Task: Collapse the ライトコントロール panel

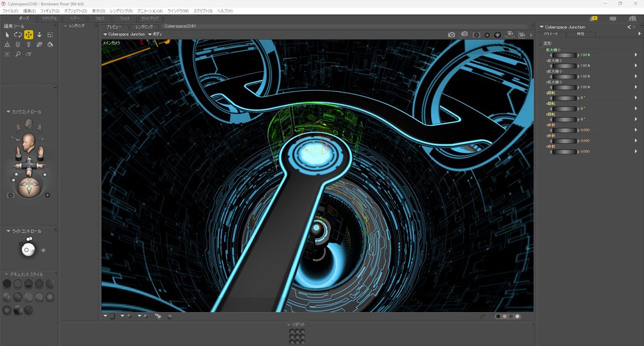Action: coord(8,231)
